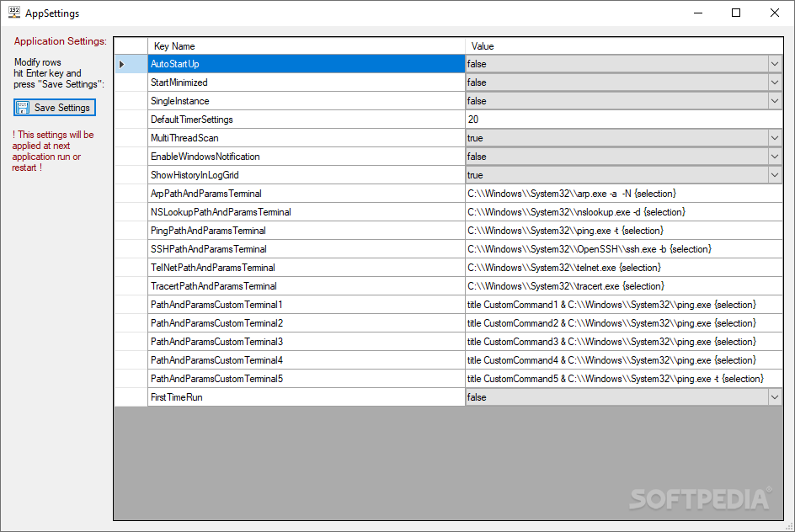Select the AutoStartUp key name cell
795x532 pixels.
point(307,64)
